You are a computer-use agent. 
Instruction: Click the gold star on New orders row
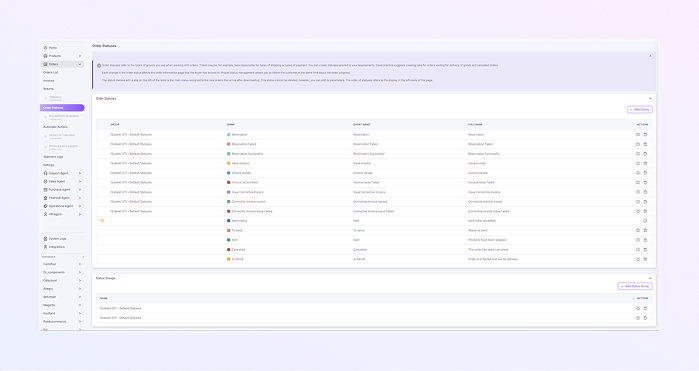[x=102, y=221]
